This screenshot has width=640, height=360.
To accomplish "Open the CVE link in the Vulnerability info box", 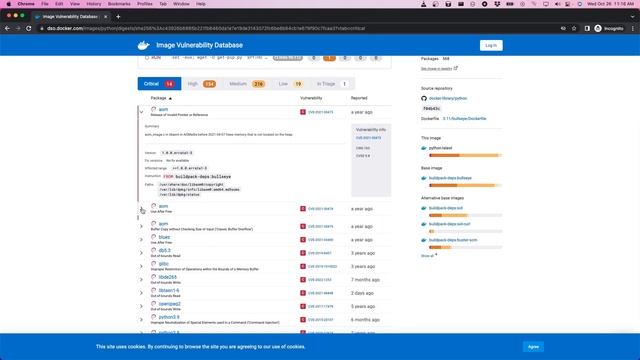I will pos(368,138).
